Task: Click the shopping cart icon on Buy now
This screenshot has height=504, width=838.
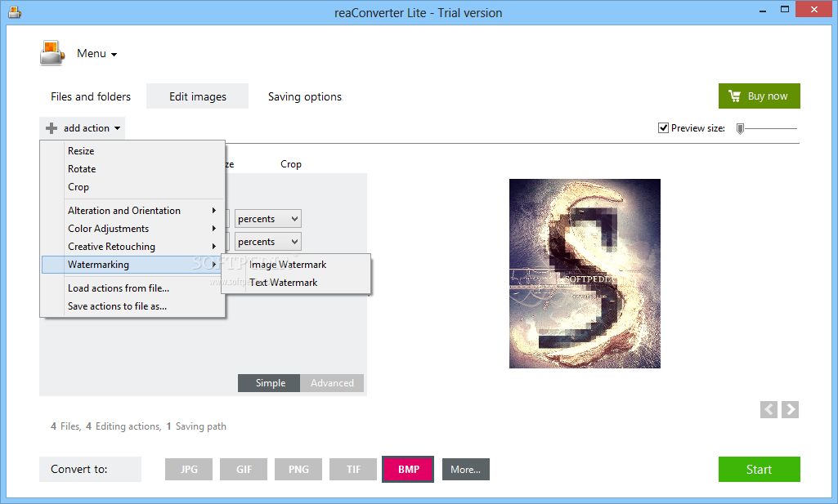Action: pyautogui.click(x=734, y=96)
